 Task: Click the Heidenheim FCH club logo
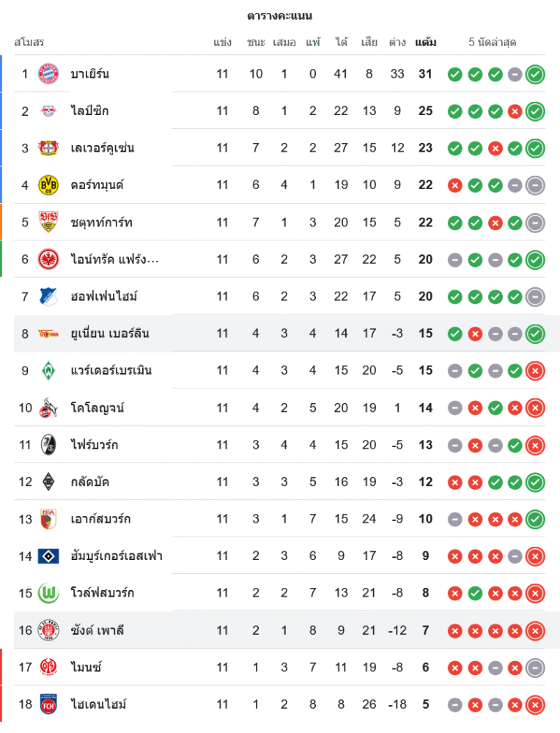coord(48,704)
